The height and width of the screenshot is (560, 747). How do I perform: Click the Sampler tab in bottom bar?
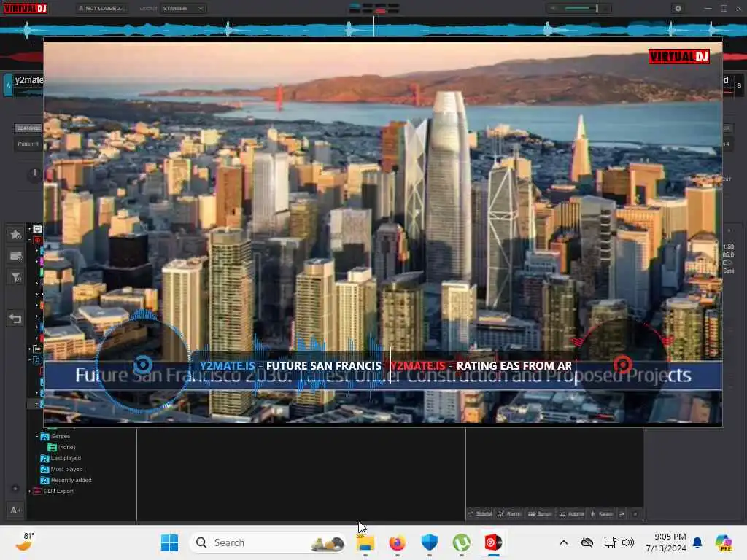[540, 514]
